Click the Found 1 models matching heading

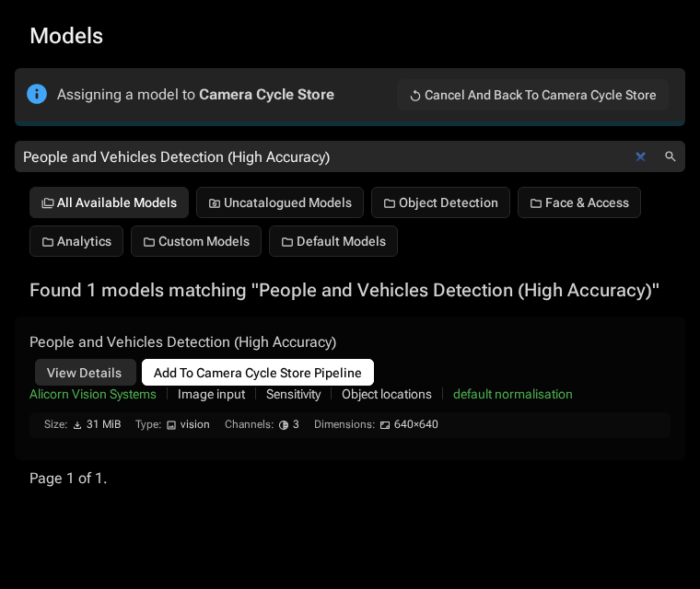point(344,291)
